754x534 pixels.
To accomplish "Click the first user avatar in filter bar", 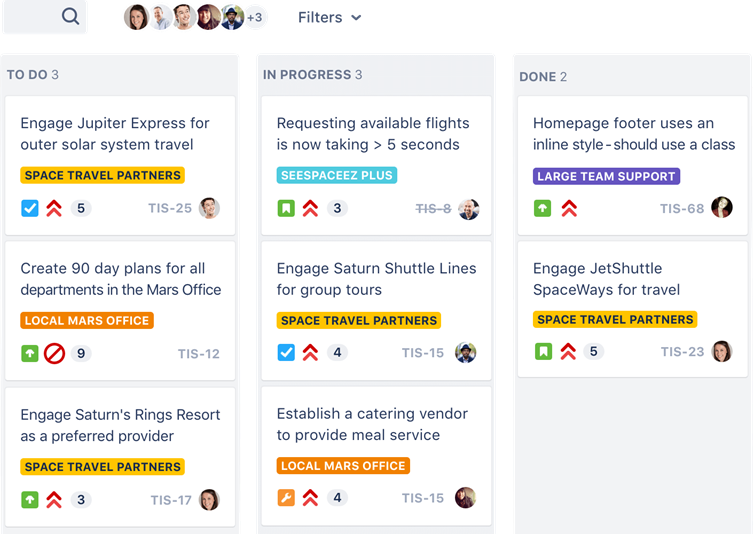I will [x=136, y=17].
